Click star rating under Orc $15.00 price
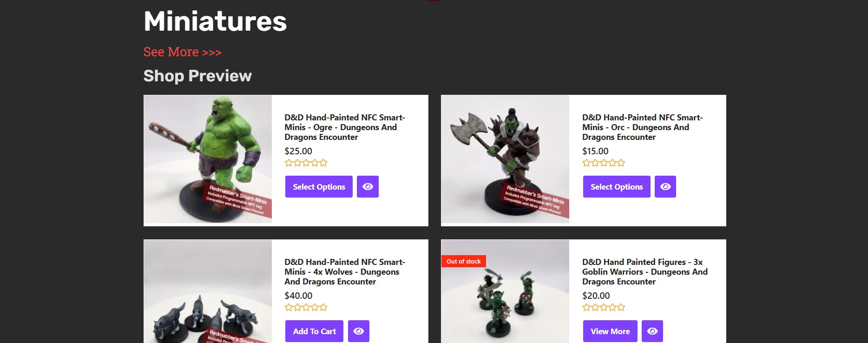 click(604, 163)
